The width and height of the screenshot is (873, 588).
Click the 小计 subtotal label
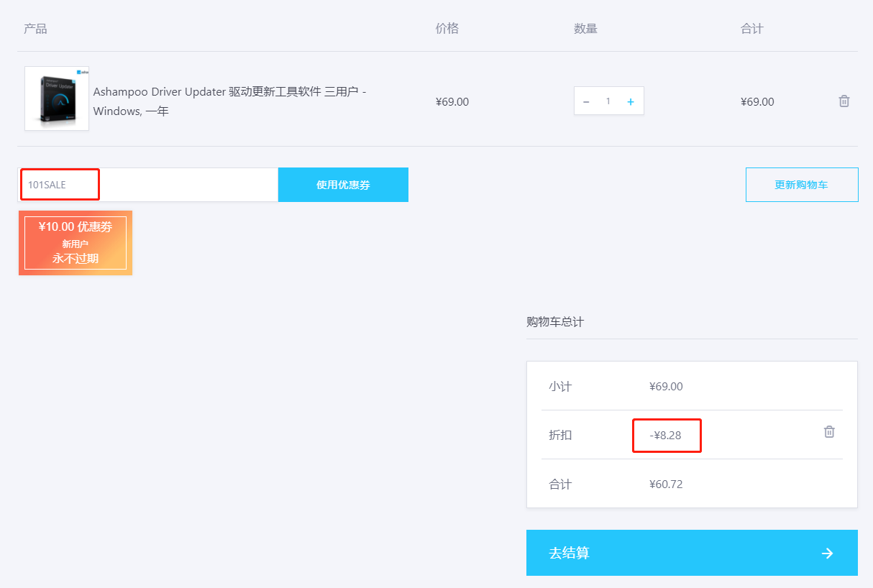click(x=559, y=386)
